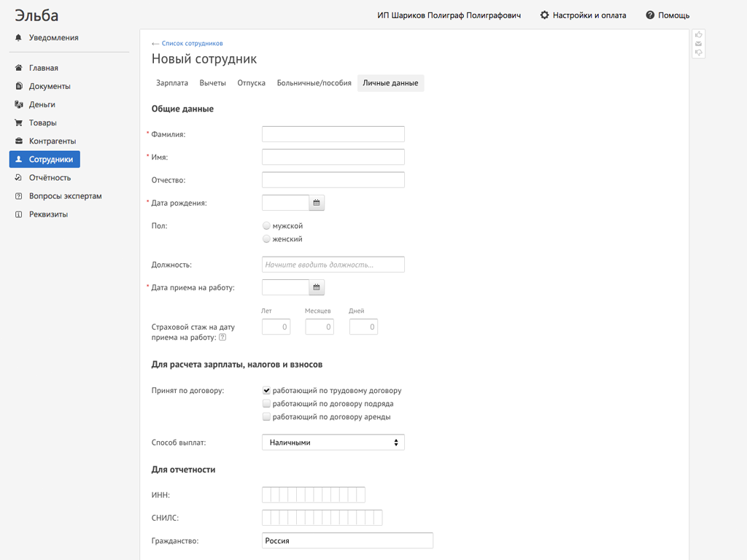Click the thumbs-down feedback icon
The image size is (747, 560).
698,52
